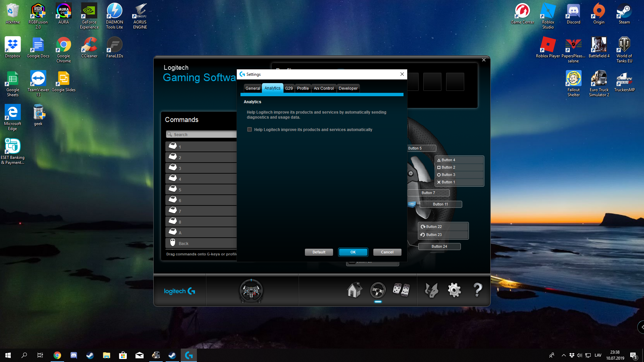Open Windows Start menu
The image size is (644, 362).
(x=8, y=355)
